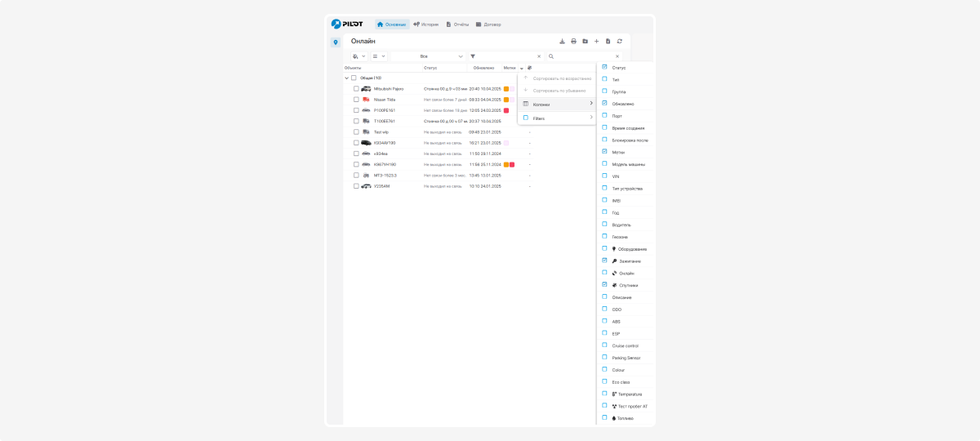This screenshot has height=441, width=980.
Task: Click orange tag swatch on Mitsubishi Pajero row
Action: (506, 88)
